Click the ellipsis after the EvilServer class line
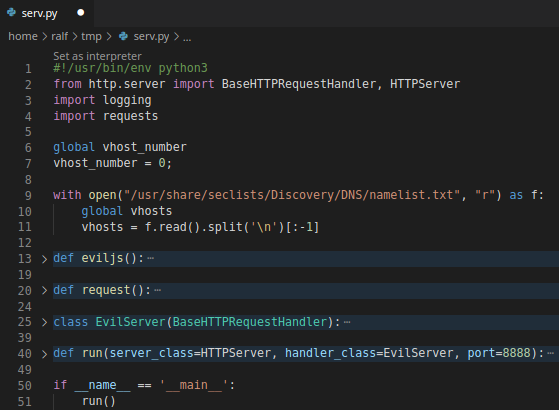 coord(347,322)
